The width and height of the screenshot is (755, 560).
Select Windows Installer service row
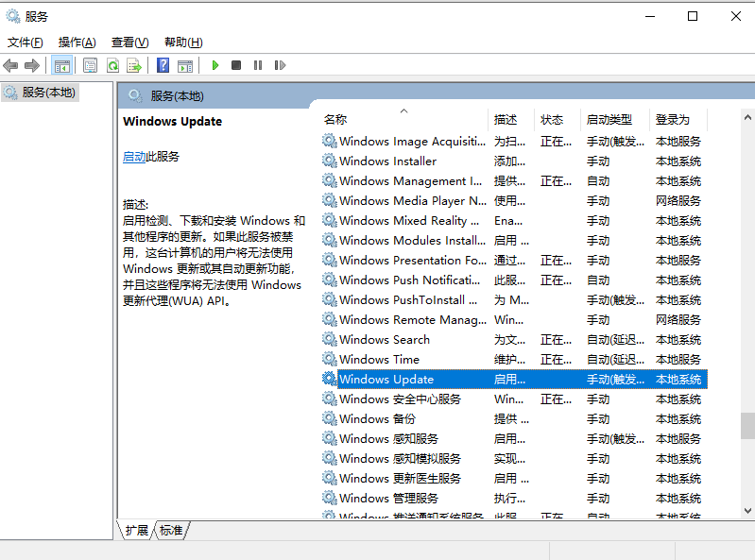click(514, 161)
